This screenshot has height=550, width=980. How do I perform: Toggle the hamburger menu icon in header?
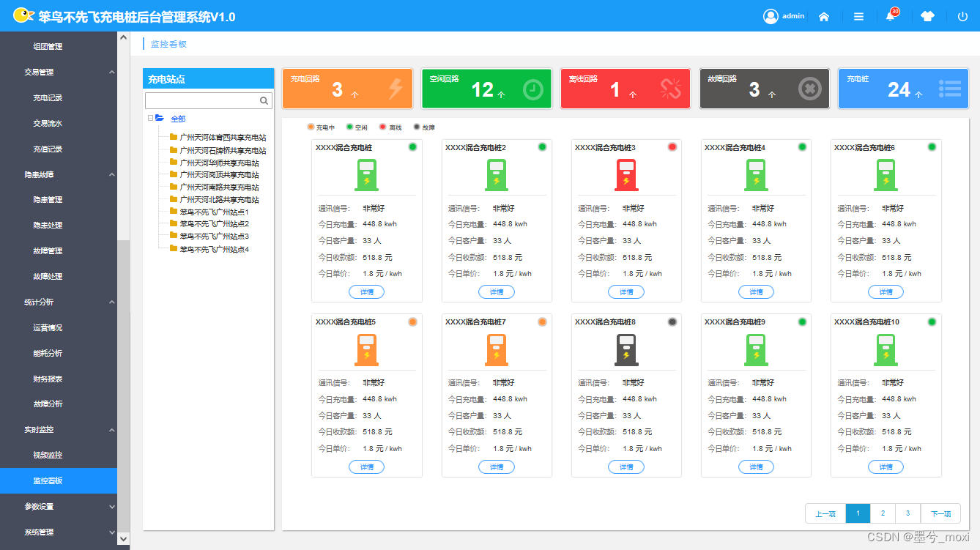pyautogui.click(x=858, y=16)
